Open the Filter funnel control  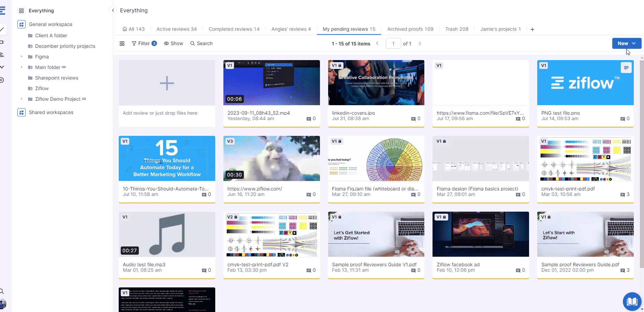coord(144,43)
